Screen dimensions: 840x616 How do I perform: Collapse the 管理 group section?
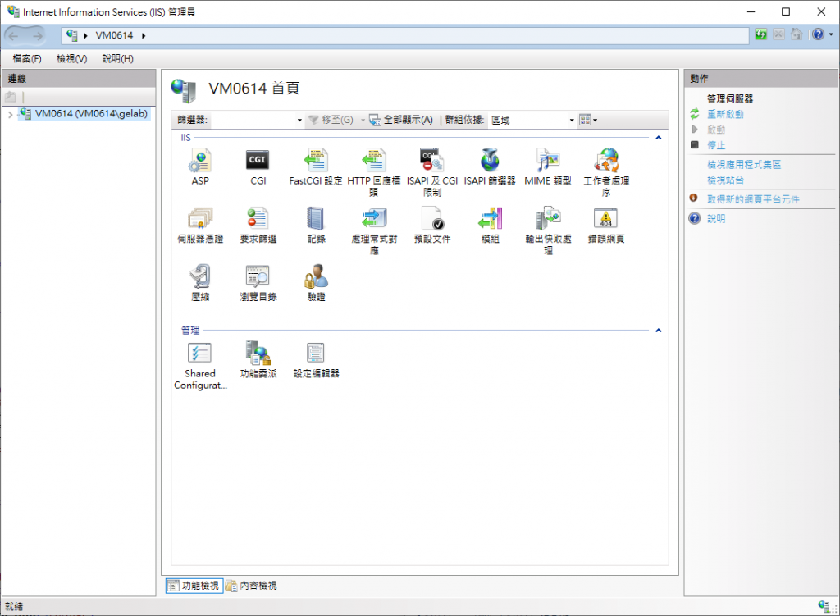[659, 330]
